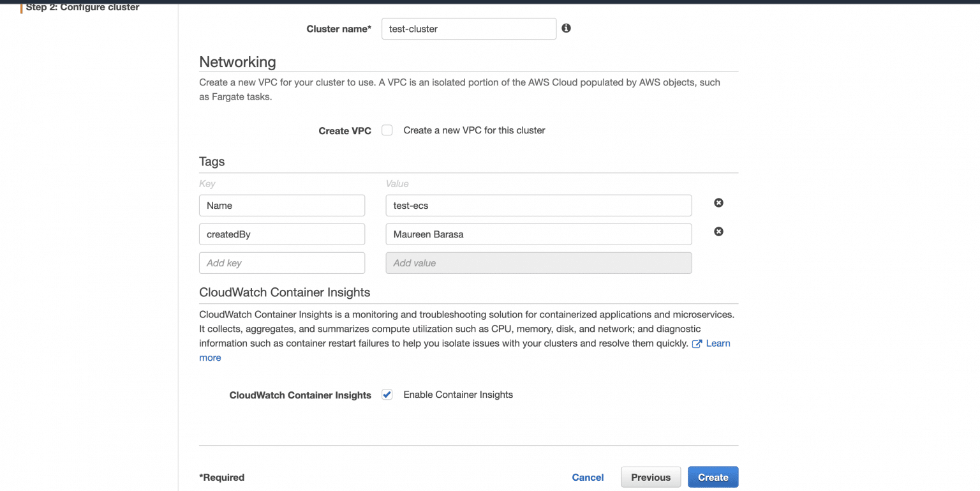Viewport: 980px width, 491px height.
Task: Remove the test-ecs tag with its X icon
Action: pos(718,202)
